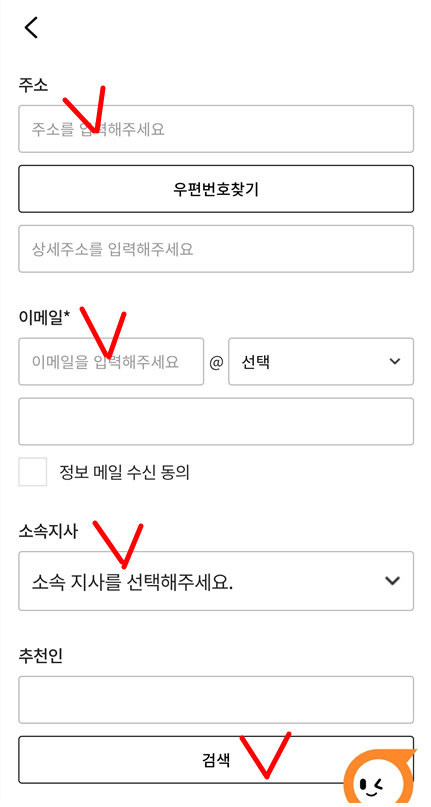Viewport: 431px width, 807px height.
Task: Click the 주소 section label
Action: 33,85
